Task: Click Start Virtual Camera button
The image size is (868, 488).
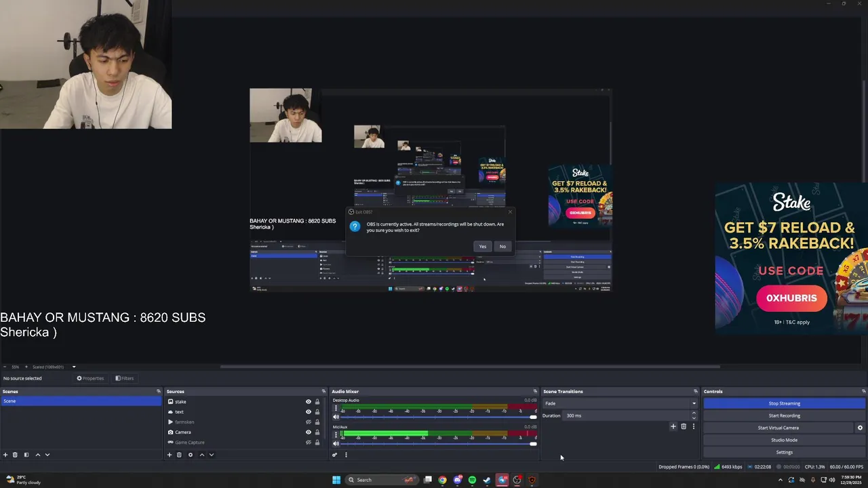Action: pos(778,428)
